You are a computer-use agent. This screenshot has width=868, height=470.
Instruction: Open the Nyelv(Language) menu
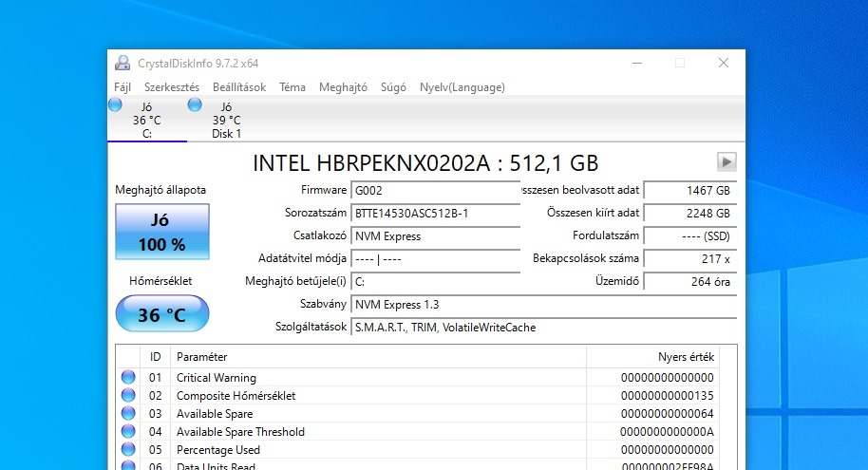pos(462,87)
